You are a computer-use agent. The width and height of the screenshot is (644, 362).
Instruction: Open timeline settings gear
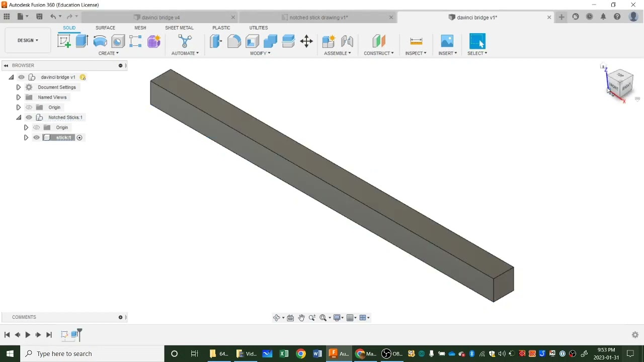635,335
